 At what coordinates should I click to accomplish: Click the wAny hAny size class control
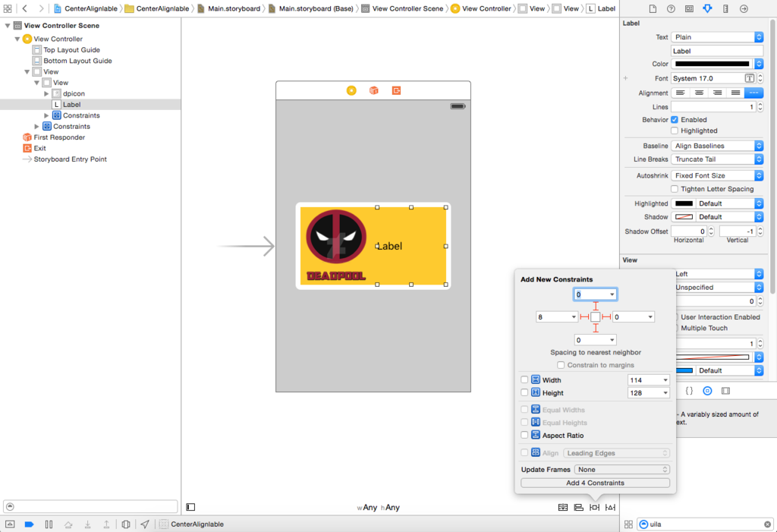tap(378, 507)
